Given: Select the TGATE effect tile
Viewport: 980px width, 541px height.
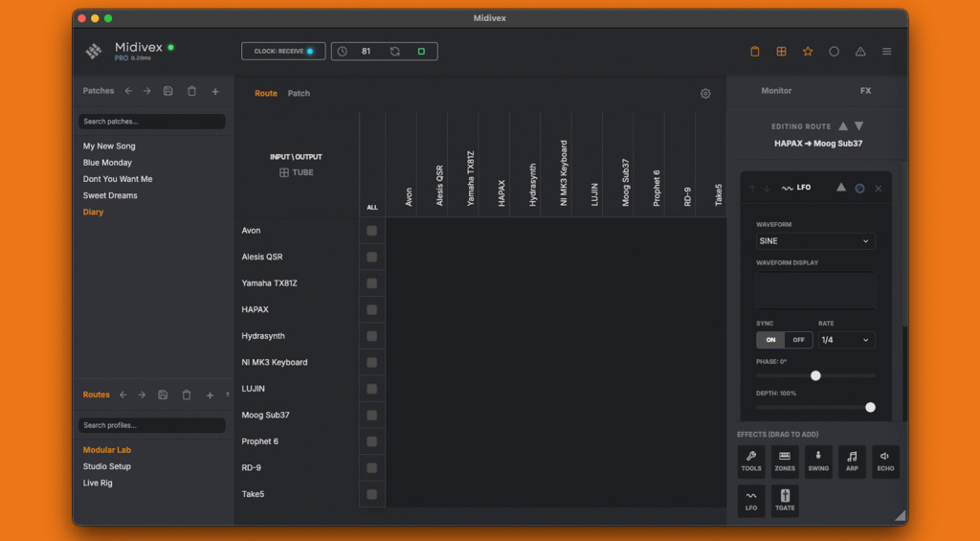Looking at the screenshot, I should point(785,501).
